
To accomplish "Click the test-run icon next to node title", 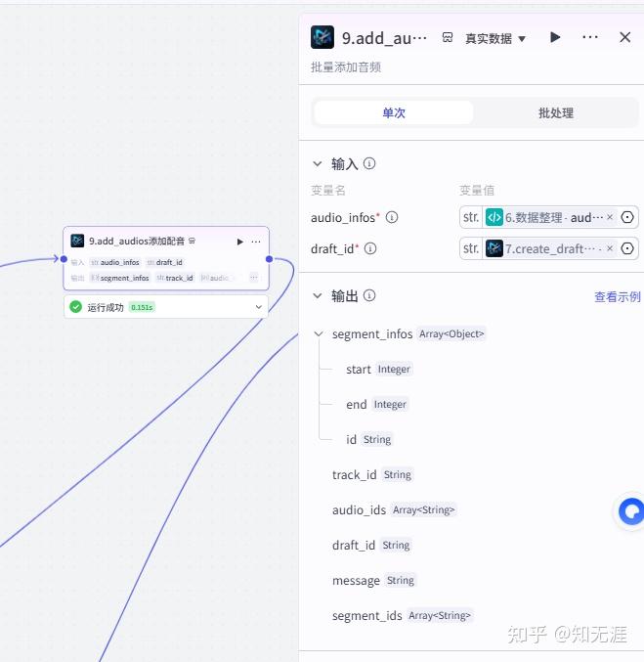I will pyautogui.click(x=192, y=241).
